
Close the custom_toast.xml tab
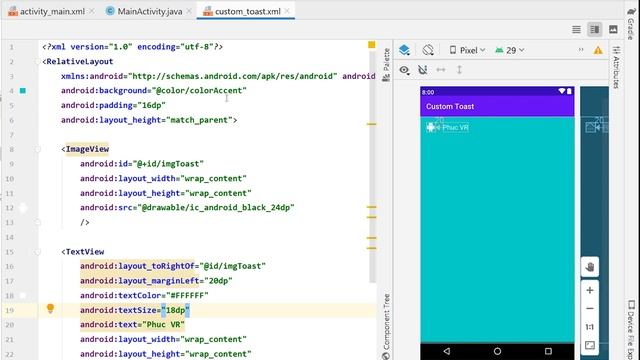287,11
